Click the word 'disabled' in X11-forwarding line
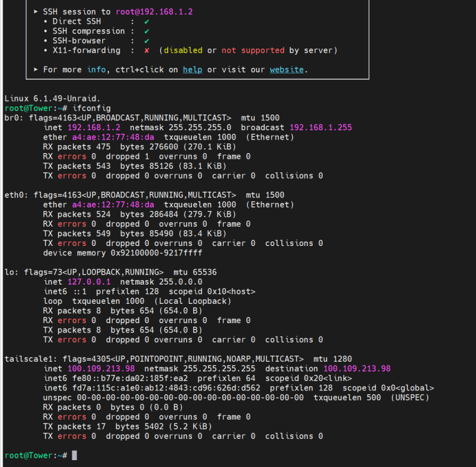This screenshot has height=467, width=476. click(x=183, y=50)
